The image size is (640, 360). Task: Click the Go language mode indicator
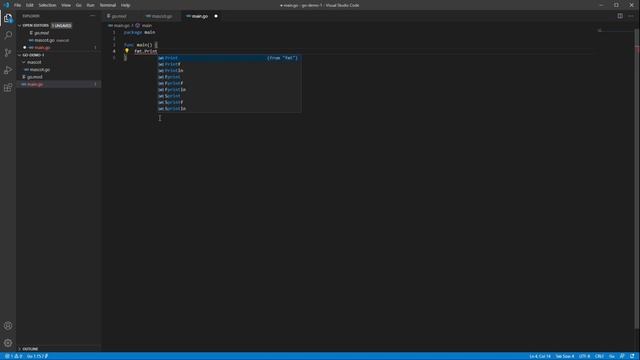point(611,356)
